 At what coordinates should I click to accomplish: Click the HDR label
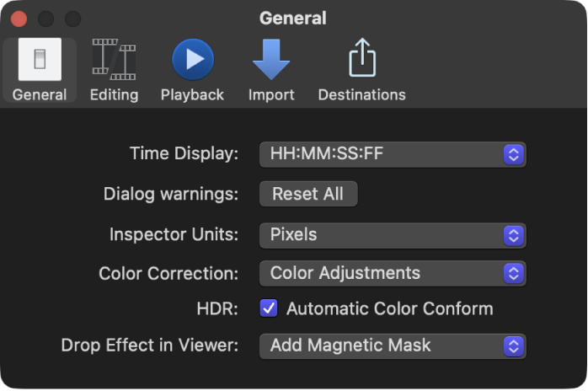click(x=217, y=308)
